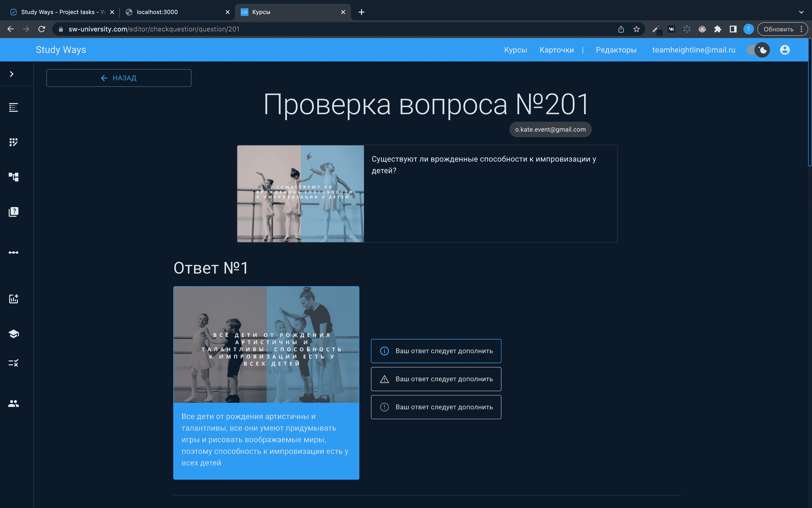Switch to the localhost:3000 browser tab

coord(174,12)
